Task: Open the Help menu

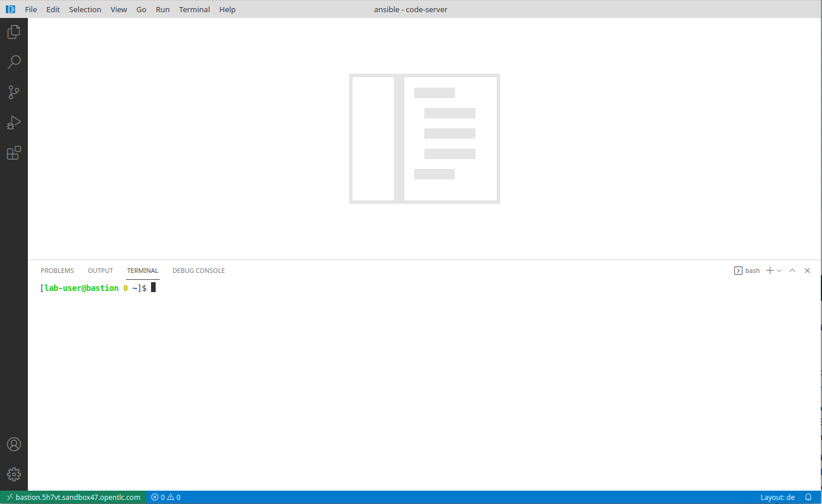Action: [x=228, y=9]
